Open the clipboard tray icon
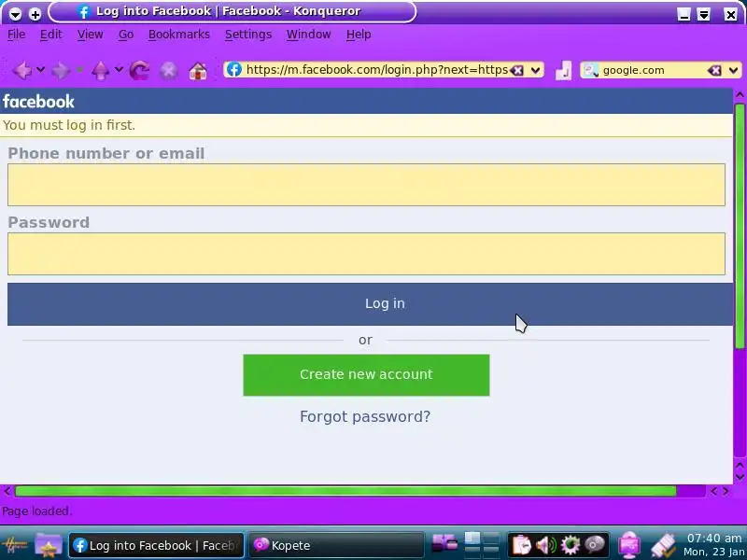Viewport: 747px width, 560px height. click(x=521, y=545)
